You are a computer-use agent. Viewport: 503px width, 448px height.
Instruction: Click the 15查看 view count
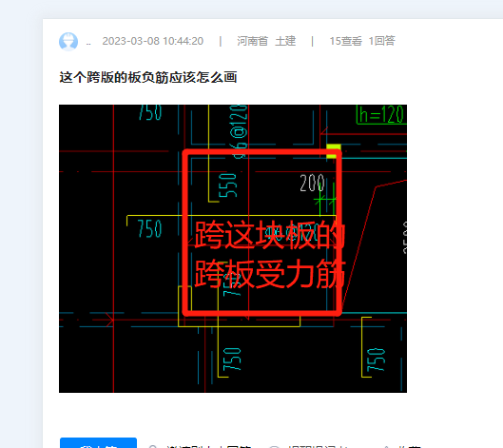346,41
